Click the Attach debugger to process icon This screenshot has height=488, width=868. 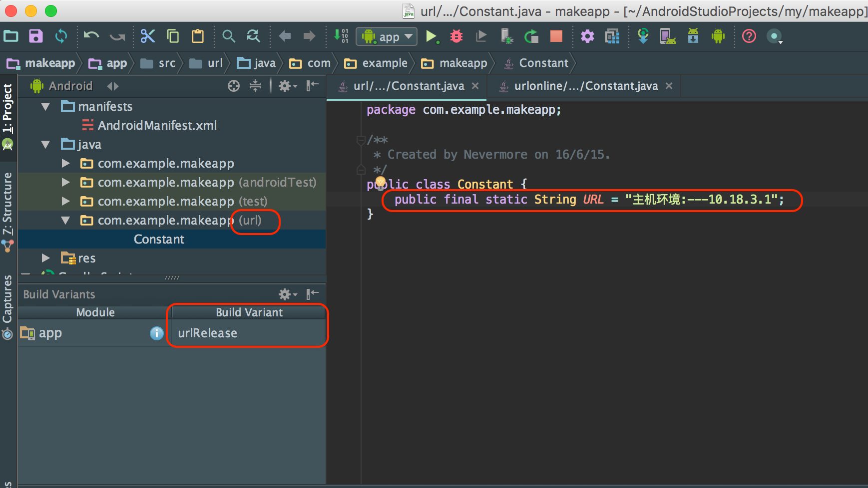coord(506,36)
